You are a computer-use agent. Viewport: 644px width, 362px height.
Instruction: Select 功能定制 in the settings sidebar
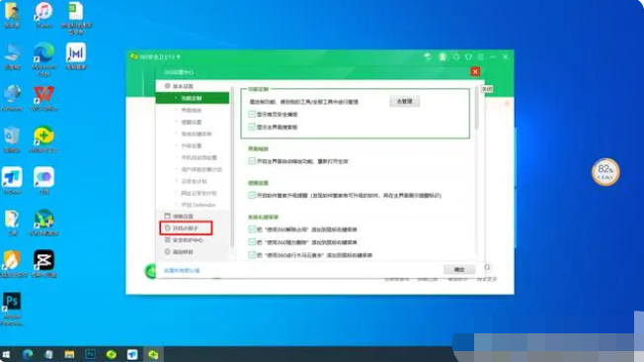pos(193,98)
